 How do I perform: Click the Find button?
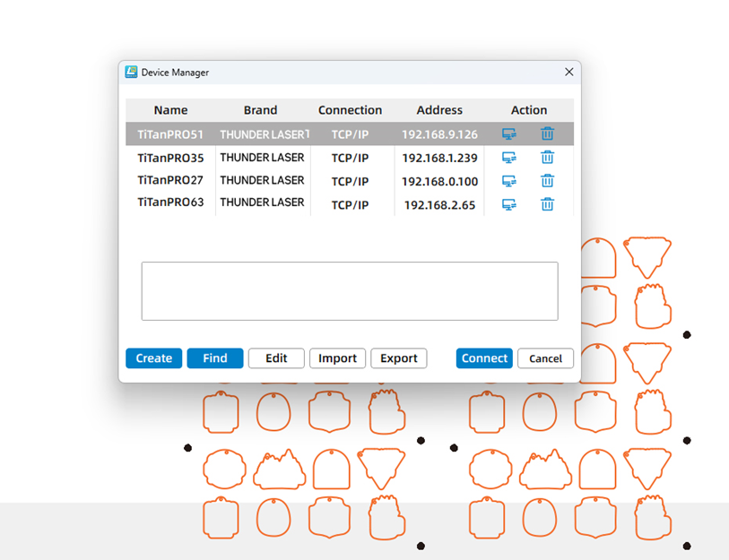[x=215, y=358]
